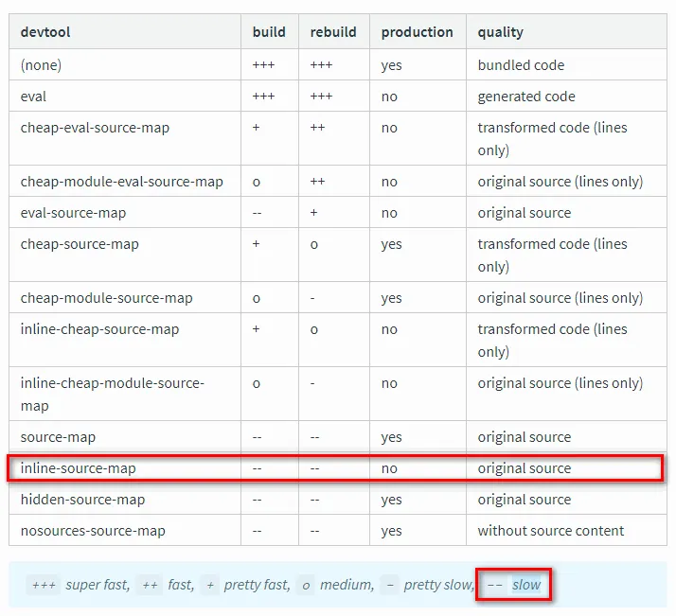The height and width of the screenshot is (616, 676).
Task: Select the 'rebuild' column header
Action: (x=333, y=32)
